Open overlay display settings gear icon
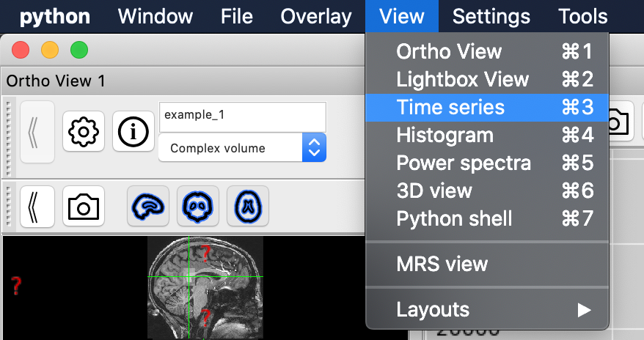This screenshot has width=644, height=340. click(x=84, y=132)
